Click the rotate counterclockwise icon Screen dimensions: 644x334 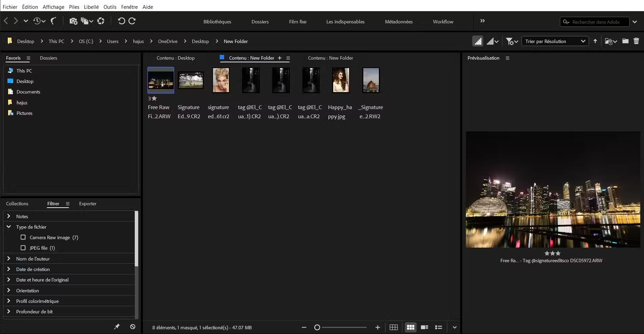coord(121,21)
